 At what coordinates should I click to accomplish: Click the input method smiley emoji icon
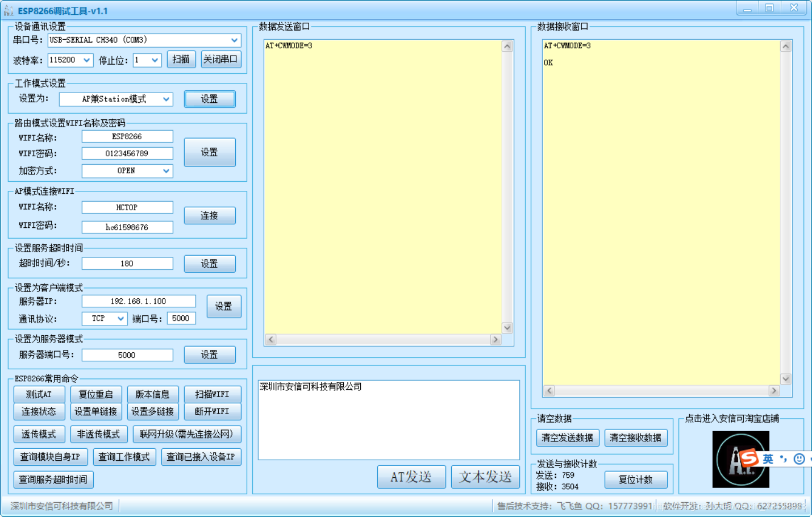799,458
